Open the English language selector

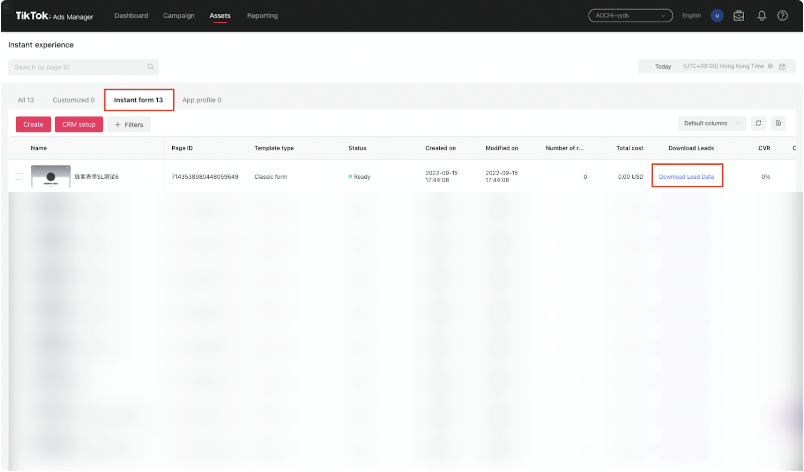tap(691, 16)
